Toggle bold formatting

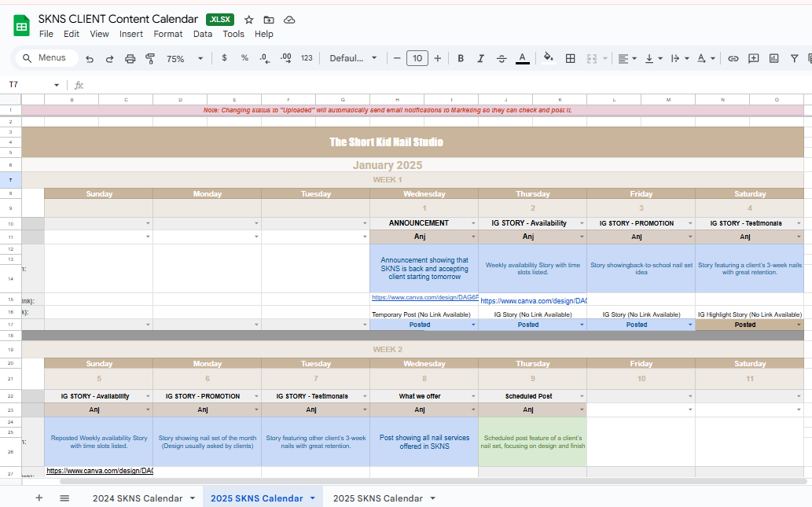tap(461, 58)
